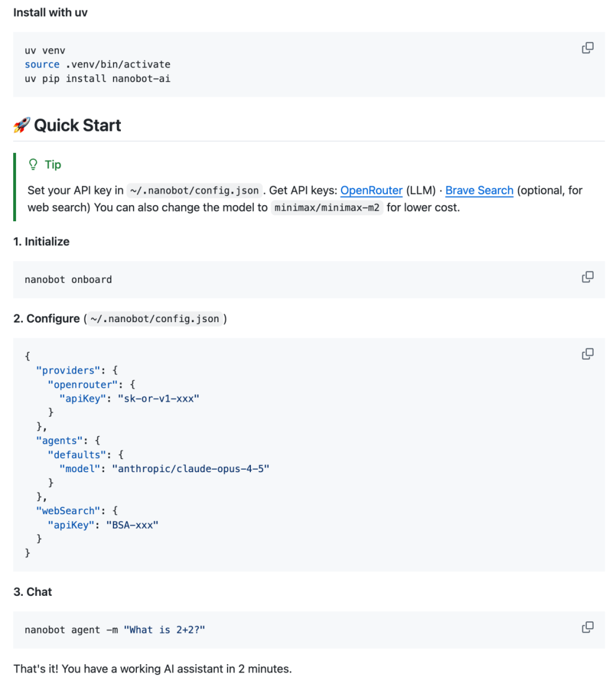Click the anthropic/claude-opus-4-5 model value
The height and width of the screenshot is (687, 616).
pos(191,469)
